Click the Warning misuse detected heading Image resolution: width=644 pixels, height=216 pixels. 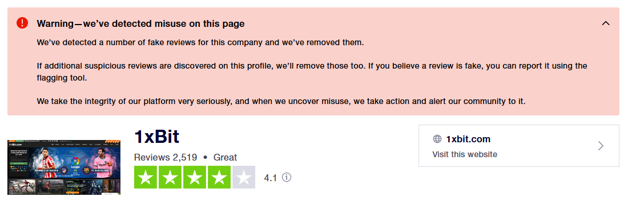click(x=140, y=24)
